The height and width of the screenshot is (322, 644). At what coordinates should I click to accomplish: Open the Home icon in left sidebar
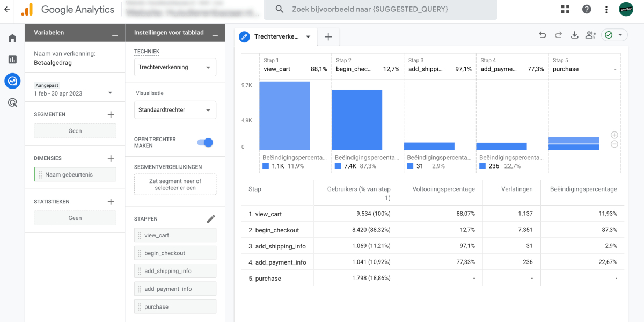pos(12,38)
